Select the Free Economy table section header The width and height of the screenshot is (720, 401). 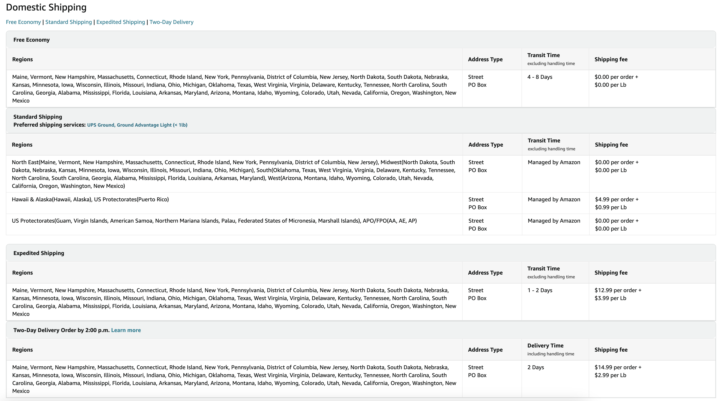click(x=31, y=39)
